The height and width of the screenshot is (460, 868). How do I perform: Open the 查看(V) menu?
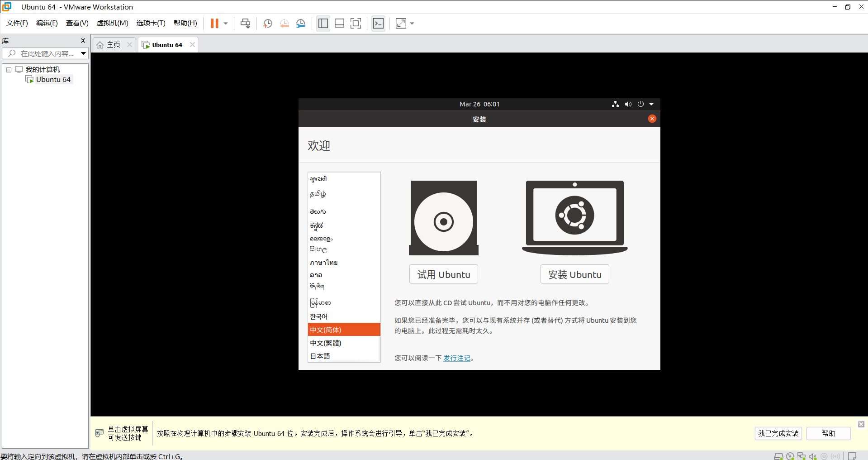click(77, 23)
